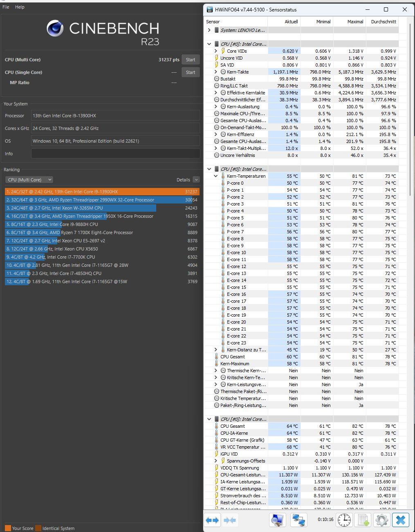Select the i9-13900HX ranking entry
The height and width of the screenshot is (532, 415).
102,192
